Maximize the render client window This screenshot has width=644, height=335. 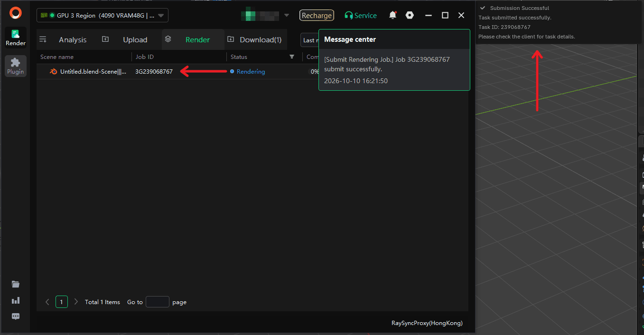[445, 15]
